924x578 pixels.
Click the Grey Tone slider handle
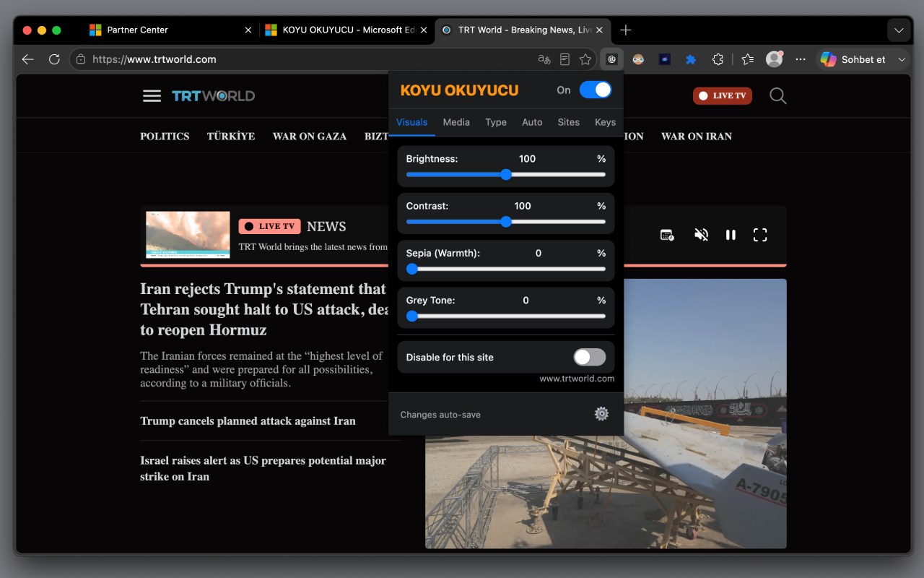pos(412,316)
